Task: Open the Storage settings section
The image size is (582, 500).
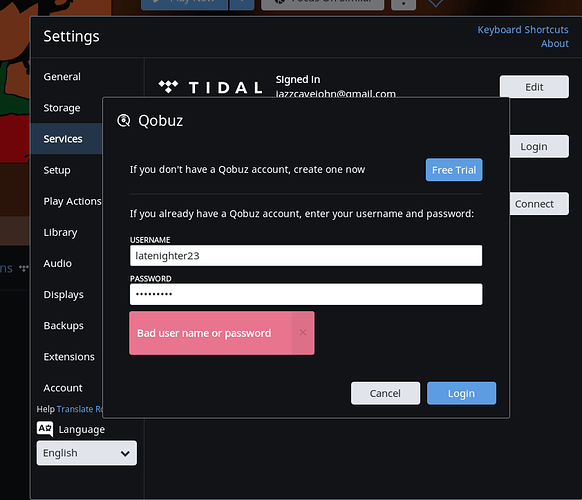Action: tap(62, 108)
